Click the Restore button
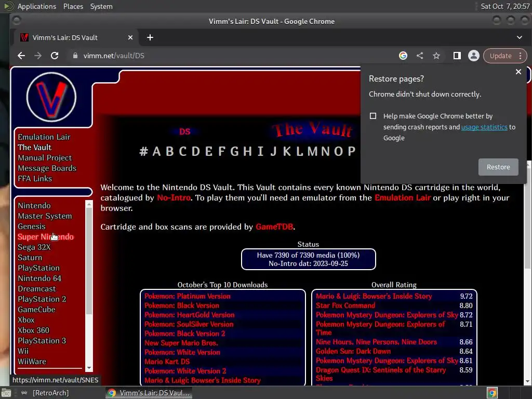The height and width of the screenshot is (399, 532). coord(498,167)
